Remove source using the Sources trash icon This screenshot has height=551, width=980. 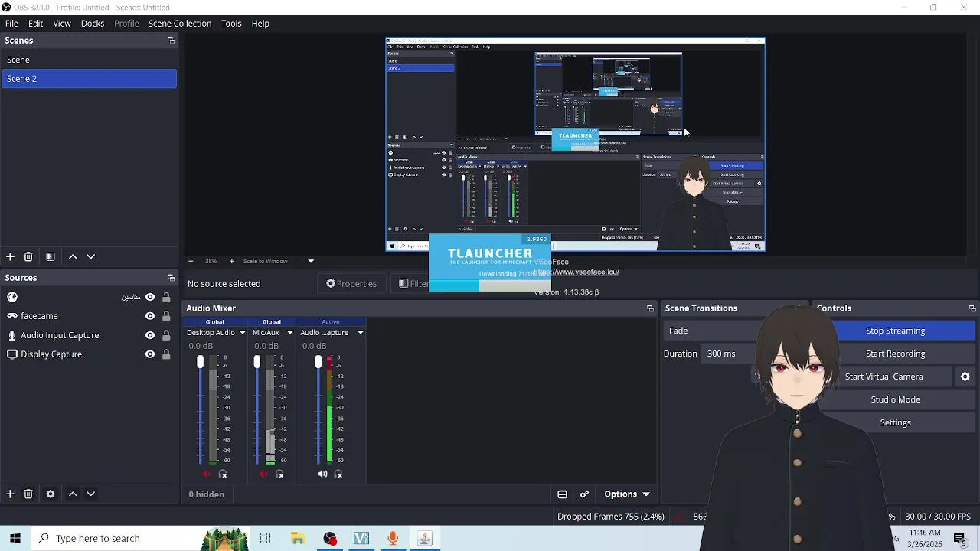[28, 494]
